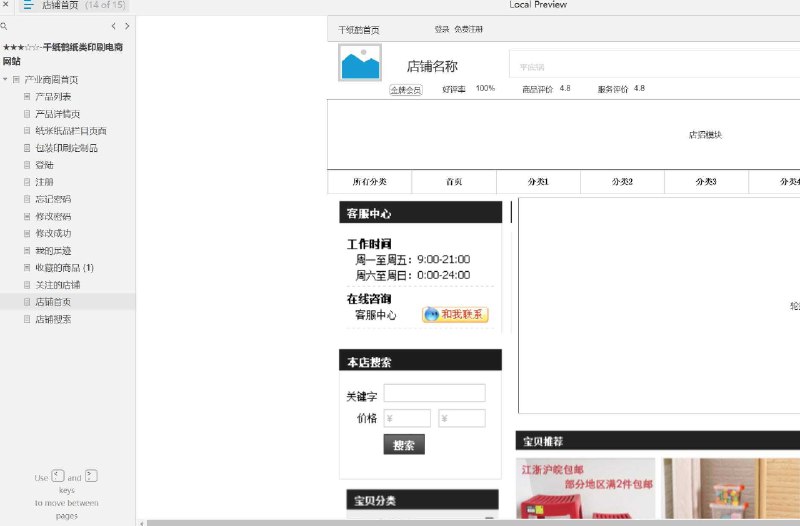Viewport: 800px width, 526px height.
Task: Open the 所有分类 navigation tab
Action: (369, 182)
